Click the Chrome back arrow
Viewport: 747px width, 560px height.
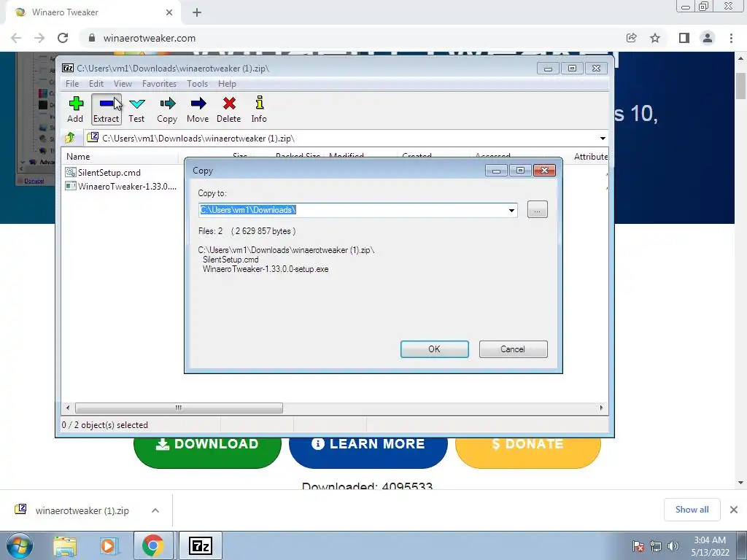click(16, 38)
